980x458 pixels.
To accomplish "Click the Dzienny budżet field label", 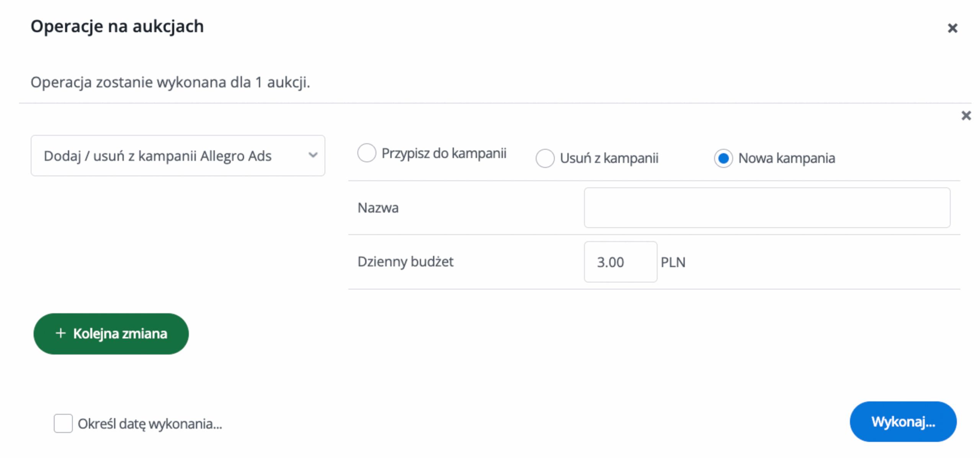I will [x=405, y=262].
